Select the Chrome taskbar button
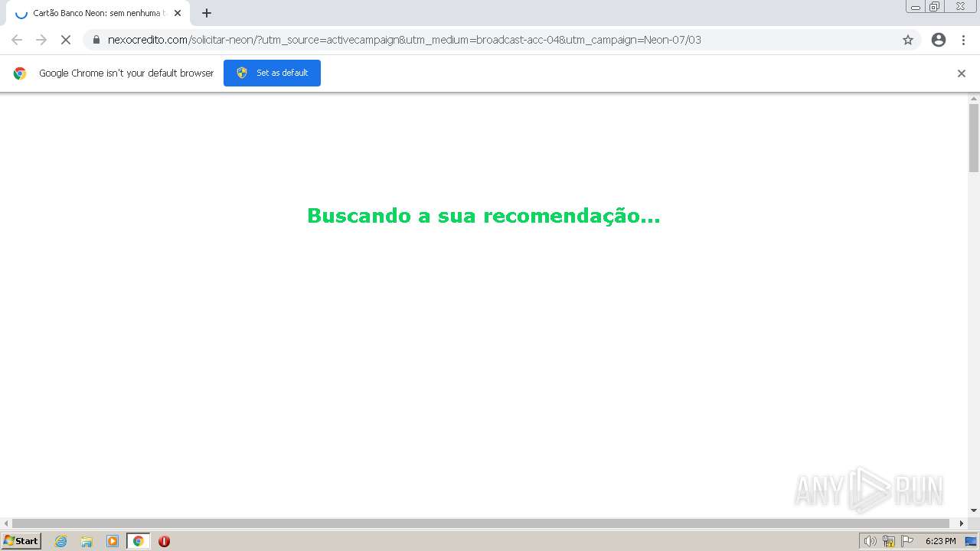The image size is (980, 551). (x=138, y=541)
